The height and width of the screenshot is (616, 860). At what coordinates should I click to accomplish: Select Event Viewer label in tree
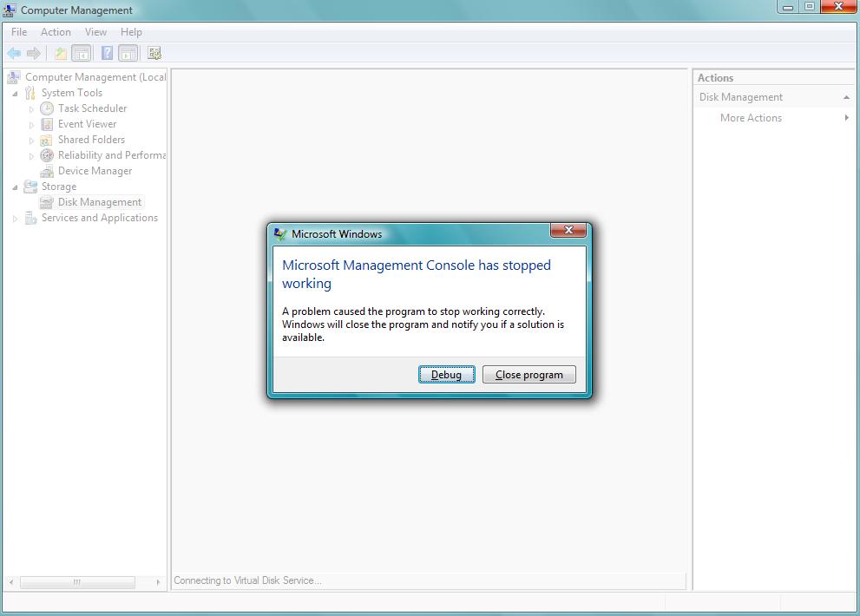click(87, 124)
